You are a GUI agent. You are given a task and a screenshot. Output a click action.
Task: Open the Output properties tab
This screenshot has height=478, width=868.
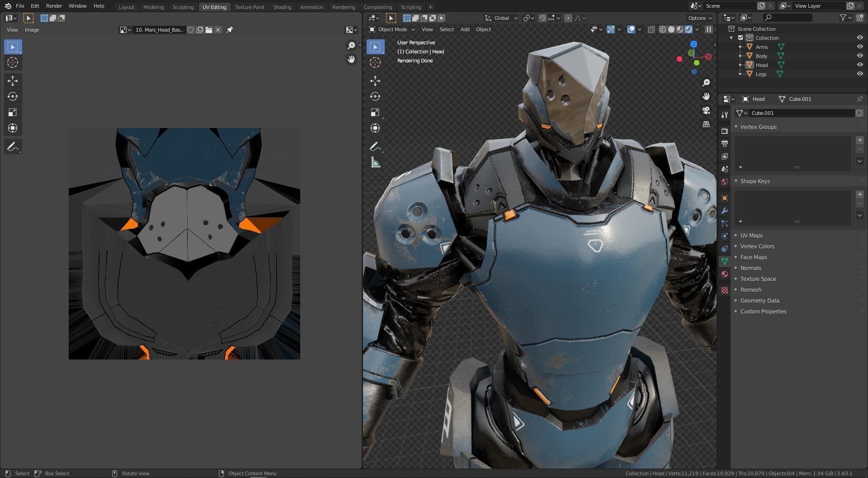click(725, 143)
